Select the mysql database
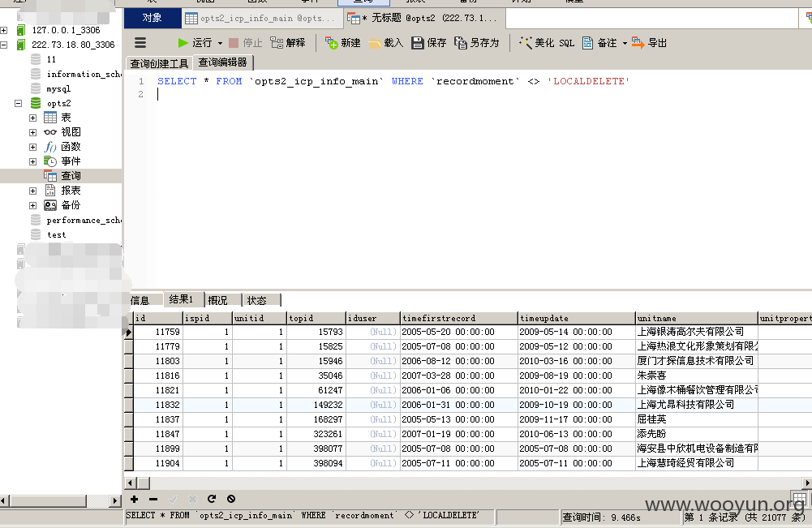Viewport: 812px width, 528px height. [x=58, y=89]
